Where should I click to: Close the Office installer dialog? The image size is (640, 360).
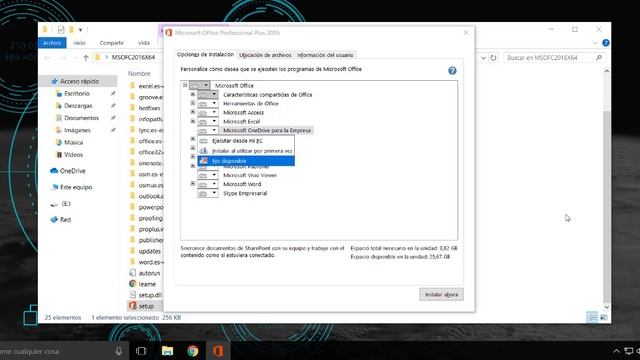pos(466,33)
